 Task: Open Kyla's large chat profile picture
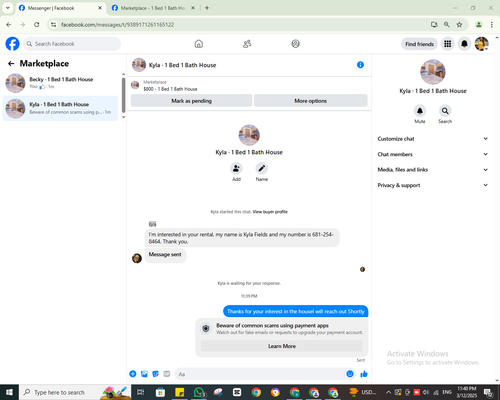pos(249,135)
